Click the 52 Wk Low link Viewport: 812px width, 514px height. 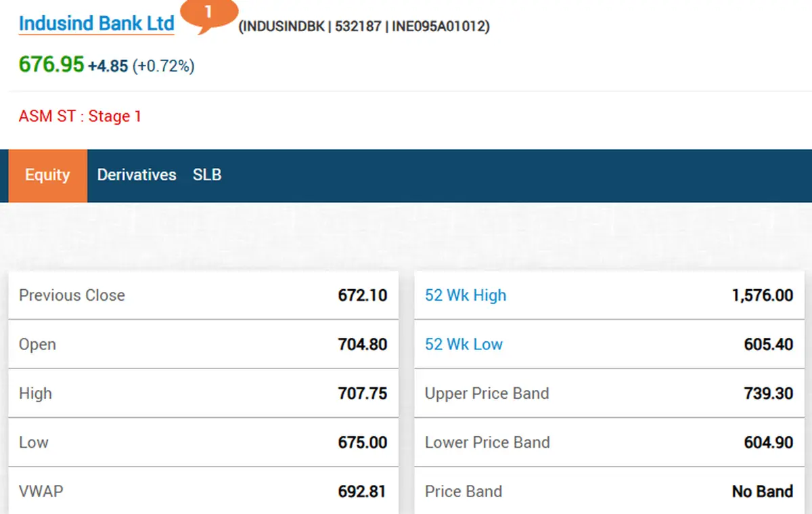[x=464, y=344]
